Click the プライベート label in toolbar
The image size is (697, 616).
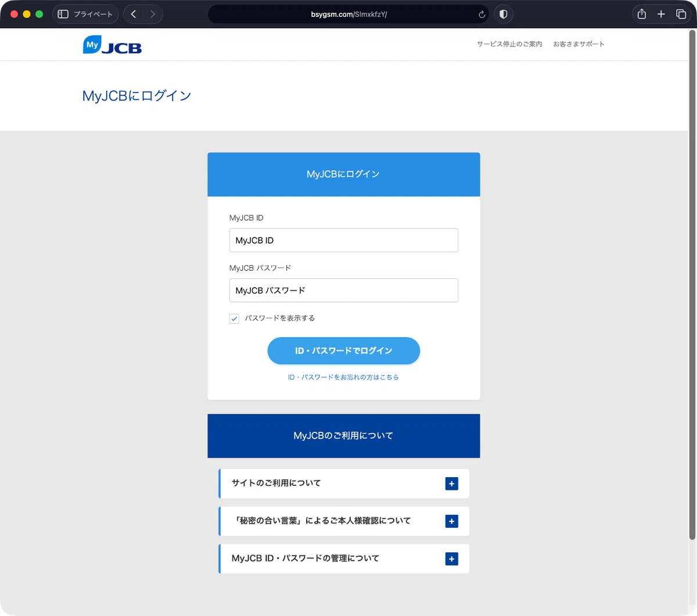coord(93,14)
